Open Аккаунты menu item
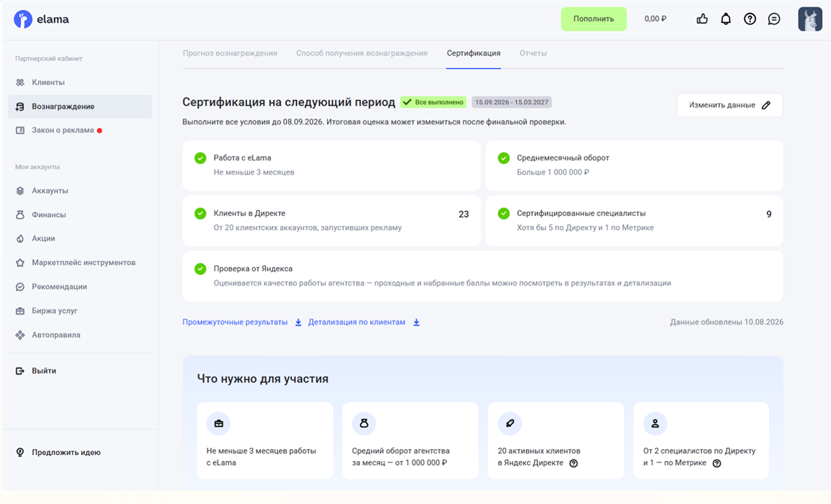 (x=80, y=190)
